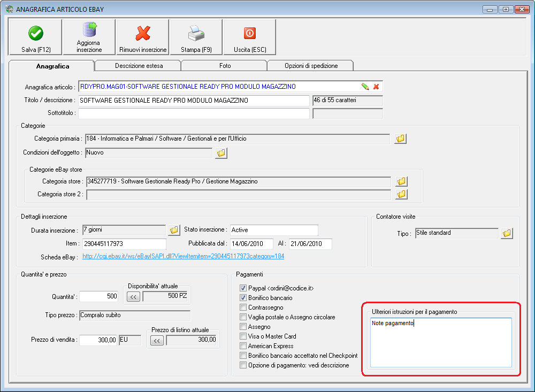Uncheck Paypal payment option
The width and height of the screenshot is (535, 392).
click(243, 288)
